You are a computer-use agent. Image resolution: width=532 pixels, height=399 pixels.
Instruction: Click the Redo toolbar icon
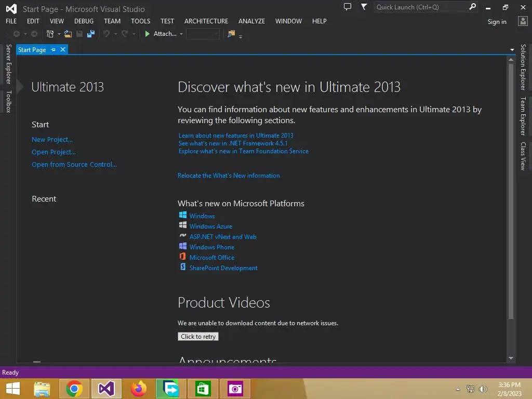[125, 34]
